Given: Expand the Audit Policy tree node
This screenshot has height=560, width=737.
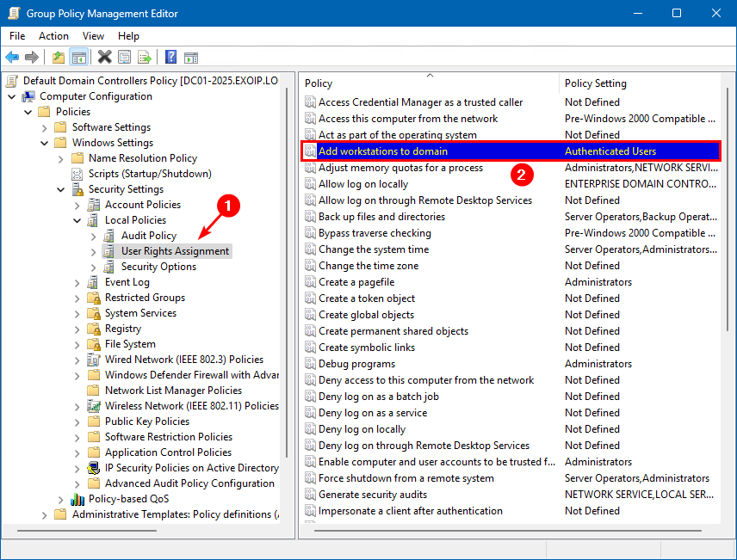Looking at the screenshot, I should click(93, 236).
